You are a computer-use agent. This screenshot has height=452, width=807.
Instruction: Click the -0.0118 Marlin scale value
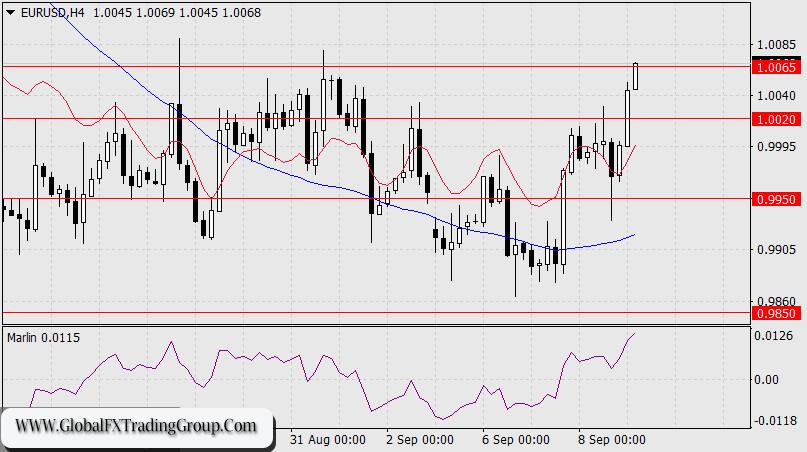pos(774,421)
